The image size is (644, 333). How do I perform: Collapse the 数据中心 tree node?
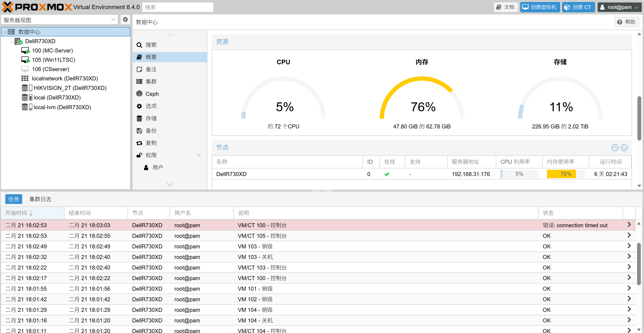click(5, 32)
